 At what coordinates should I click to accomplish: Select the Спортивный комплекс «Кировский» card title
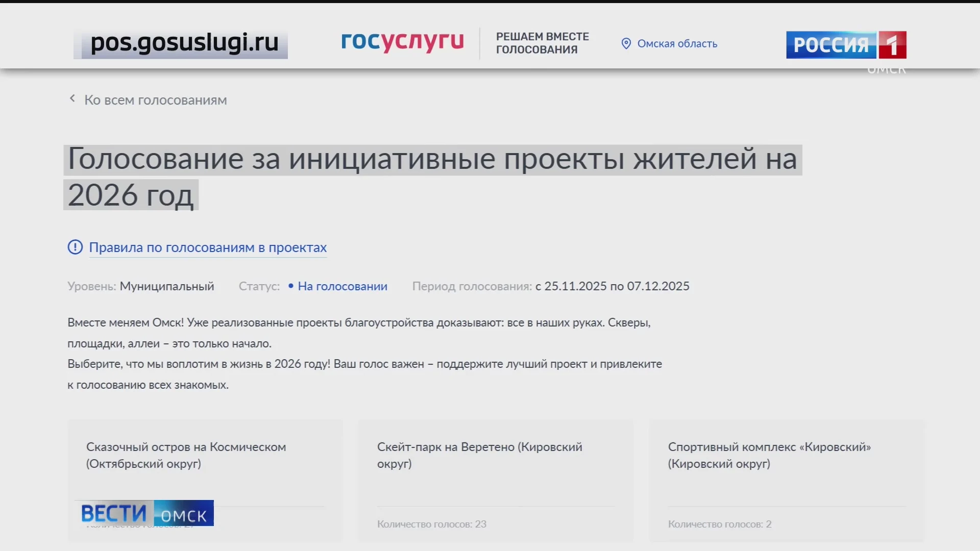point(770,456)
